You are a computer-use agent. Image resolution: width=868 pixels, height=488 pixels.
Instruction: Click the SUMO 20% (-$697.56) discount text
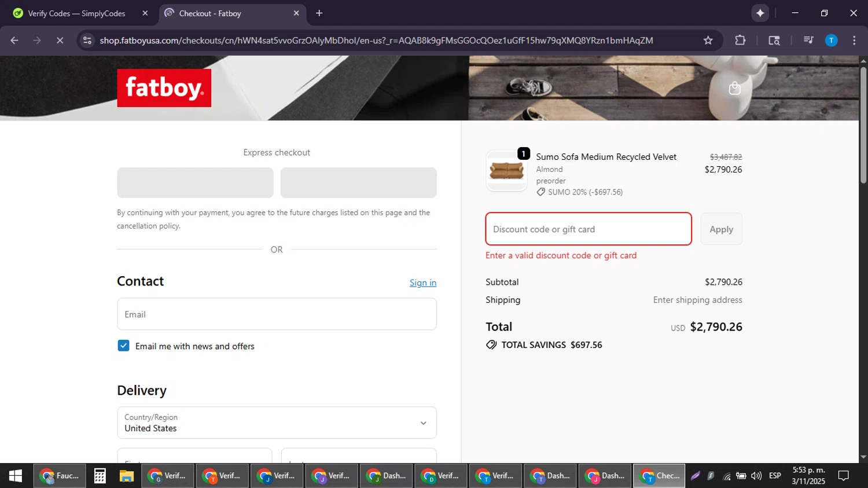tap(586, 192)
